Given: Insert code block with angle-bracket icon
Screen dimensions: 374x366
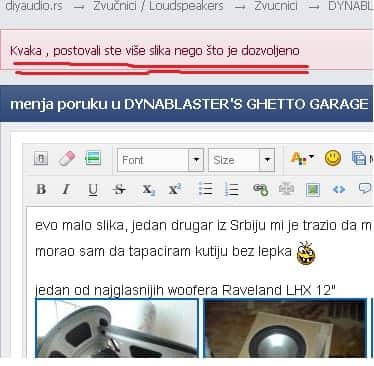Looking at the screenshot, I should 339,189.
